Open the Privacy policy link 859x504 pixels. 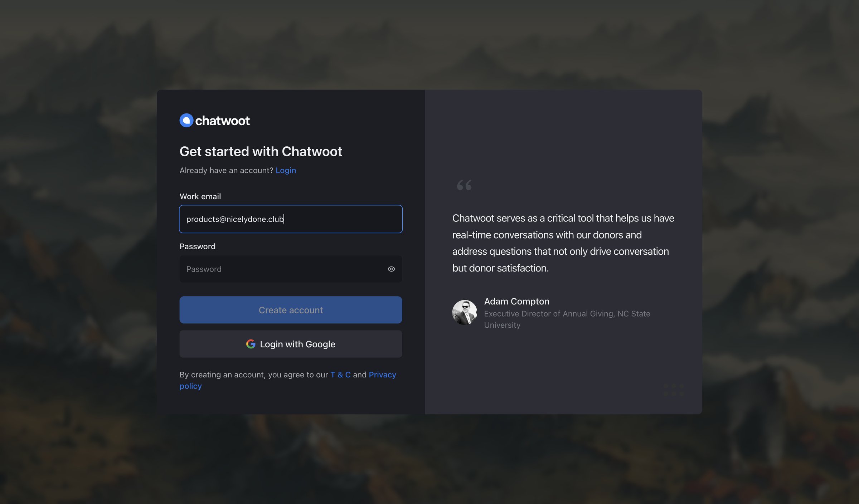[x=382, y=375]
